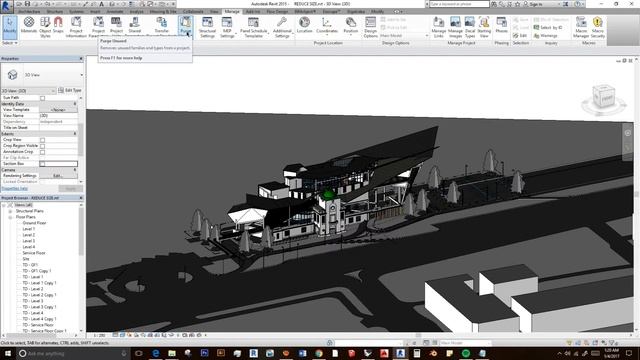640x360 pixels.
Task: Open Object Styles settings
Action: 45,27
